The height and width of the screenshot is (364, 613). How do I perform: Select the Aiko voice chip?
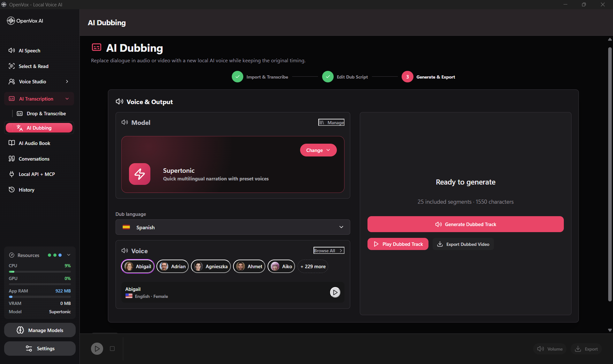tap(281, 266)
